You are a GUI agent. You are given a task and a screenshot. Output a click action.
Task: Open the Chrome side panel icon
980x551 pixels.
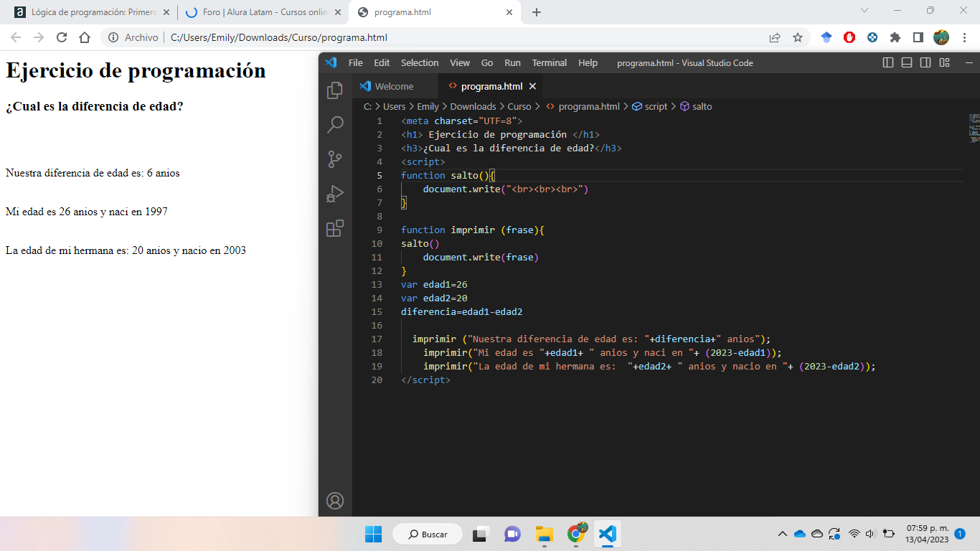tap(918, 37)
